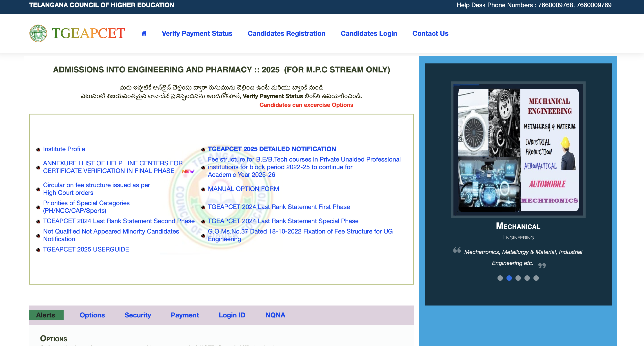Select the second carousel slide dot
Image resolution: width=644 pixels, height=346 pixels.
coord(509,278)
